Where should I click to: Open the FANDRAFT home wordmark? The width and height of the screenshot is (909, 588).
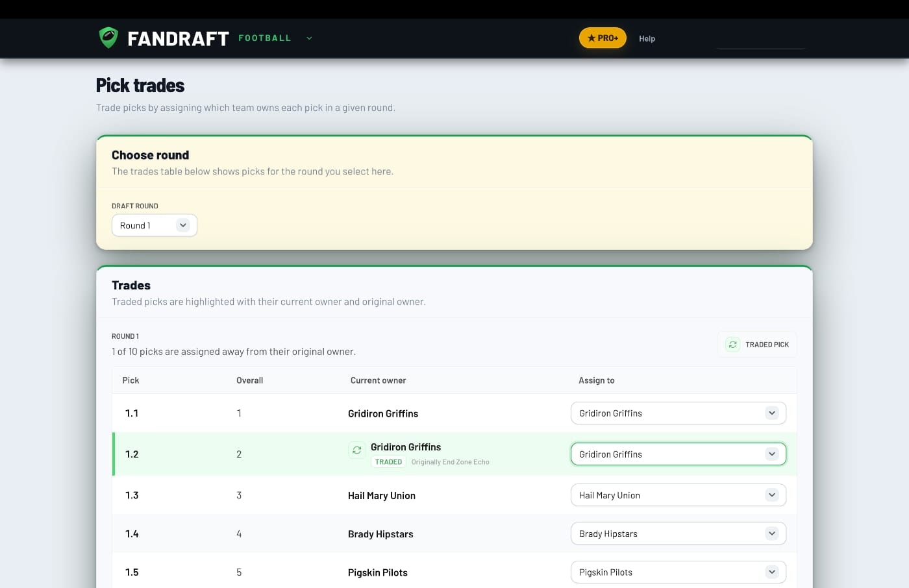(x=178, y=39)
